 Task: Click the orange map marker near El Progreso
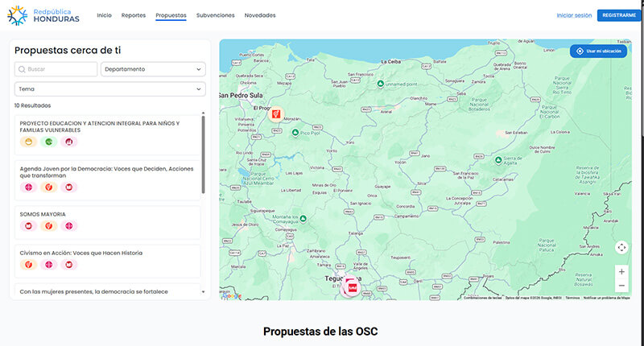(275, 114)
